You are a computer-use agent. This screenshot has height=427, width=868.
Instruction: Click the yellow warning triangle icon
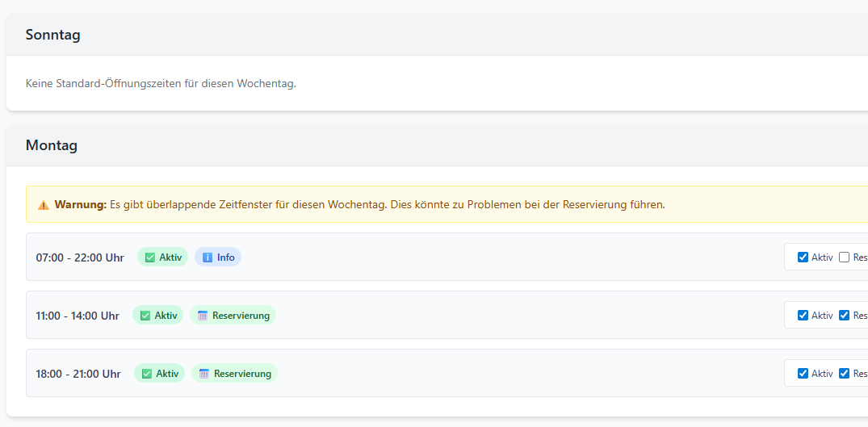point(44,205)
